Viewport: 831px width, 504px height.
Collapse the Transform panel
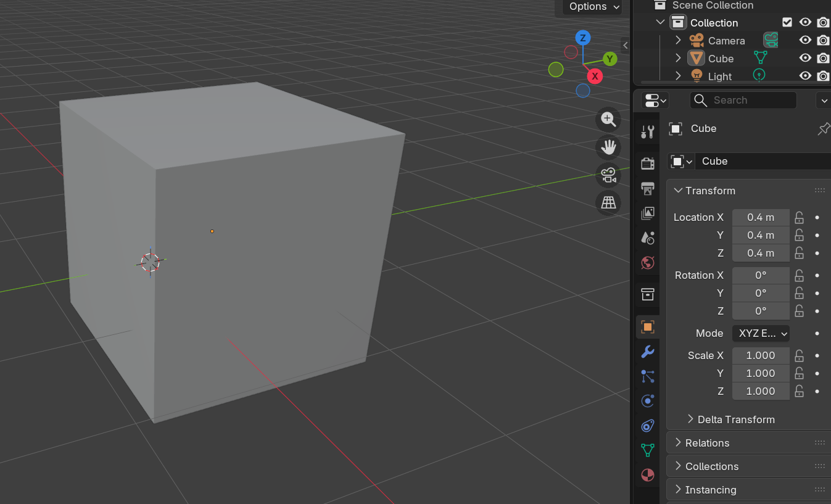(678, 191)
